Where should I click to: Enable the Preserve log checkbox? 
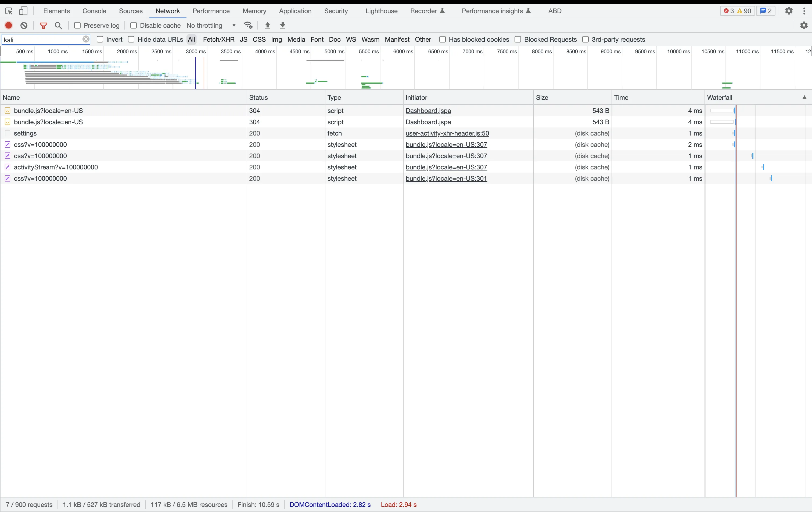(x=77, y=25)
